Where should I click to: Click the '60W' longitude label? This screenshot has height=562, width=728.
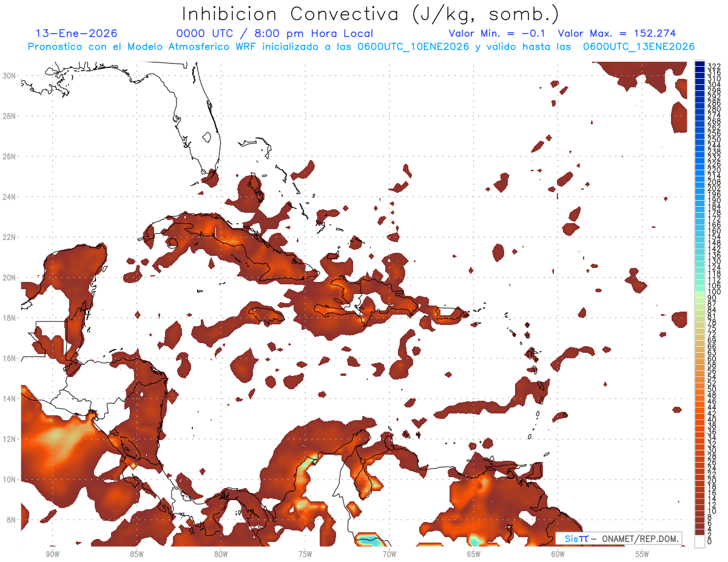tap(558, 554)
